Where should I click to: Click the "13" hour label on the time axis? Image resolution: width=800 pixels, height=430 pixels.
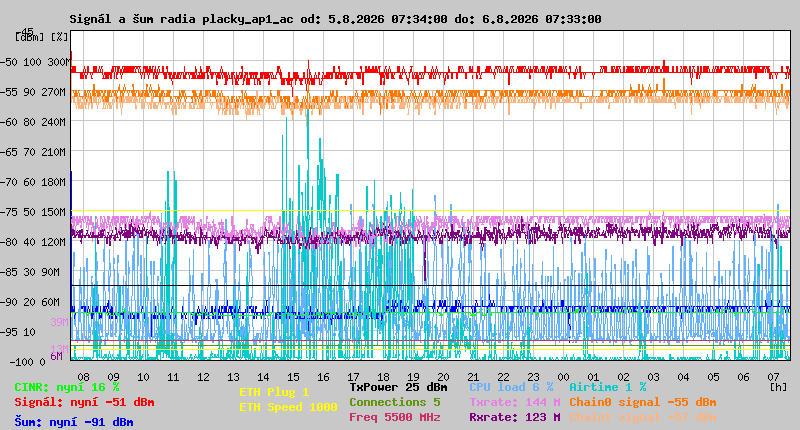point(233,377)
